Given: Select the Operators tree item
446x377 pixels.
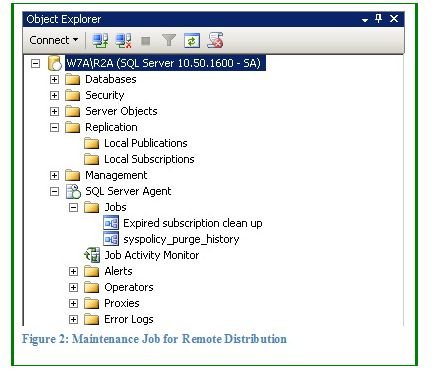Looking at the screenshot, I should (x=129, y=287).
